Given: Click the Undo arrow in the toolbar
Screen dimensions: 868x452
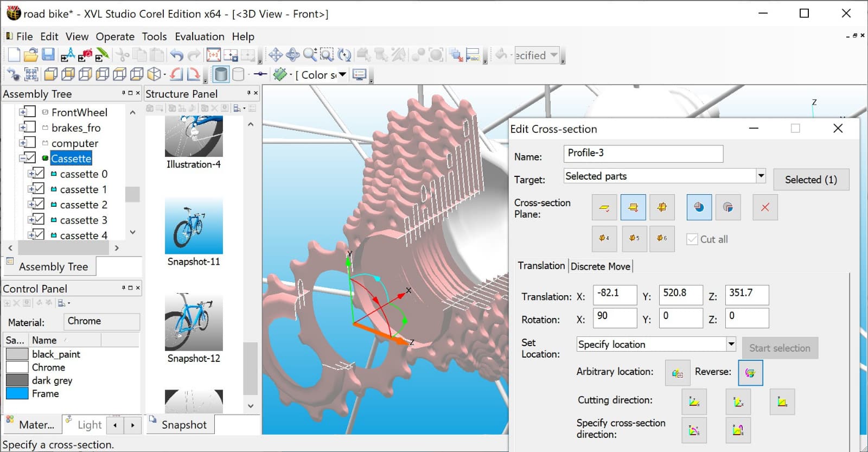Looking at the screenshot, I should pyautogui.click(x=176, y=55).
